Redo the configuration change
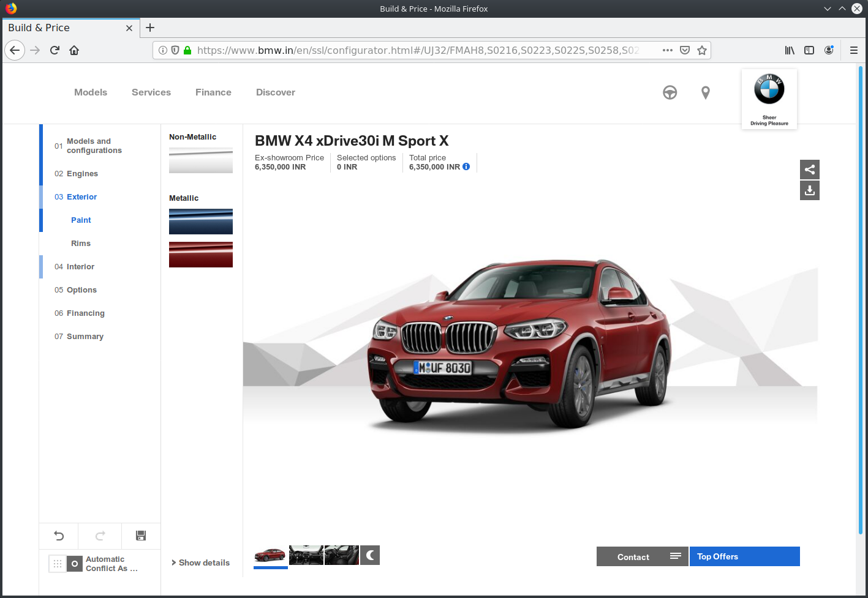 pyautogui.click(x=100, y=536)
